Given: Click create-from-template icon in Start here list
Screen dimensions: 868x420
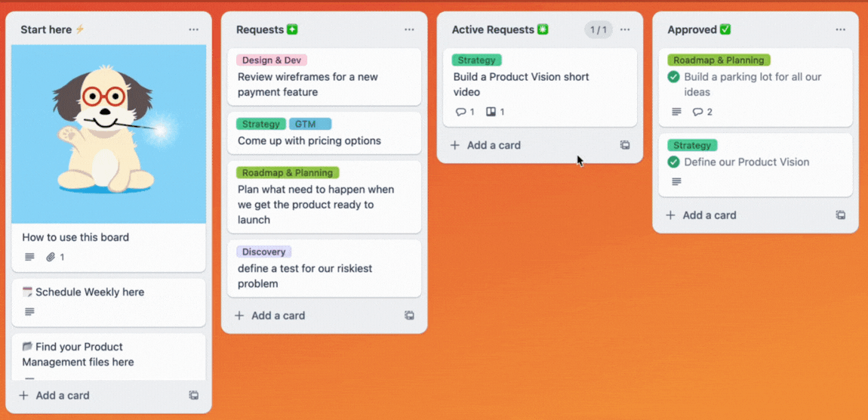Looking at the screenshot, I should point(194,396).
